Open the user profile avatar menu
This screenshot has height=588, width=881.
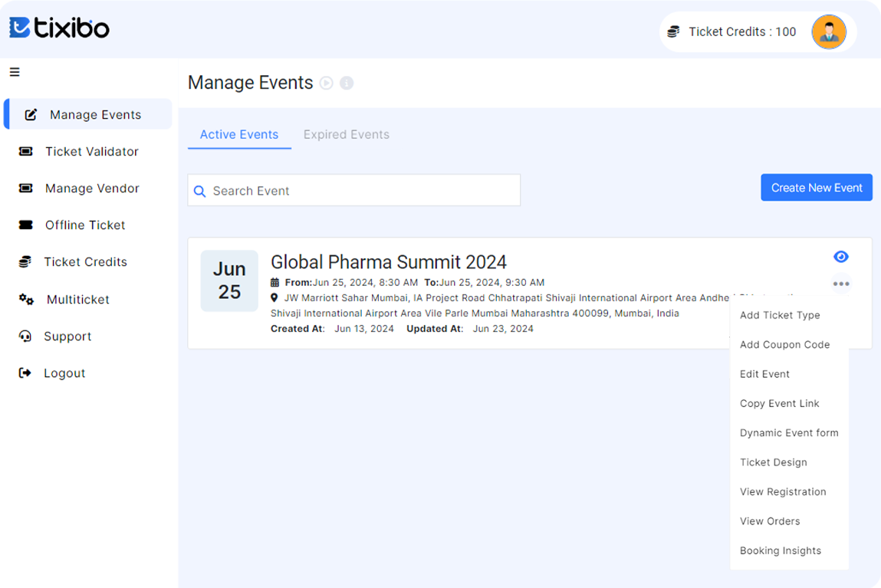(828, 32)
